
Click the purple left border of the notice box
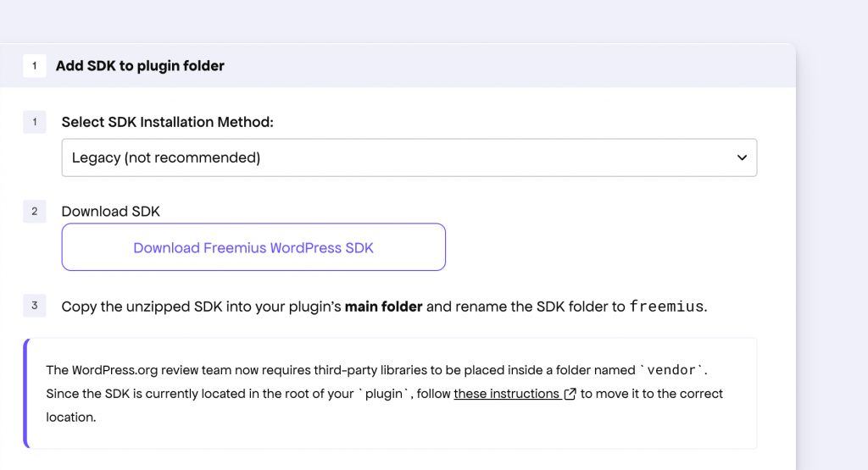click(25, 393)
